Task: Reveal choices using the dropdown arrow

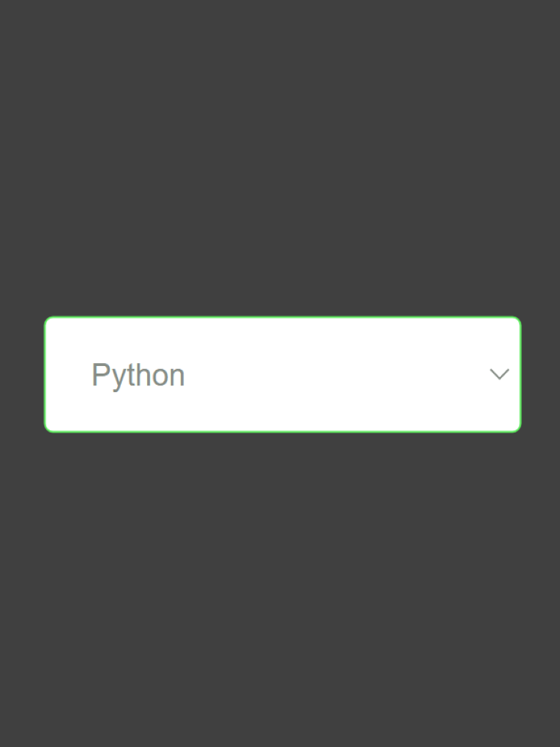Action: [499, 374]
